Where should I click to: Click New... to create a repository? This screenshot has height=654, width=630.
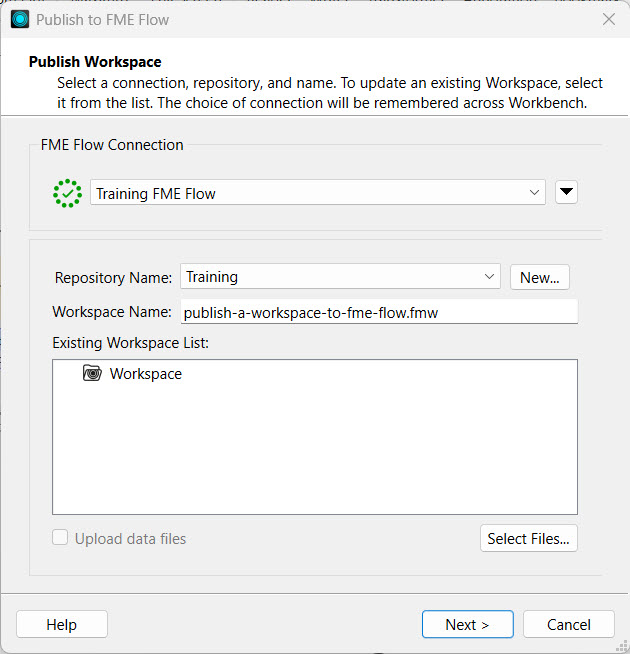tap(540, 277)
